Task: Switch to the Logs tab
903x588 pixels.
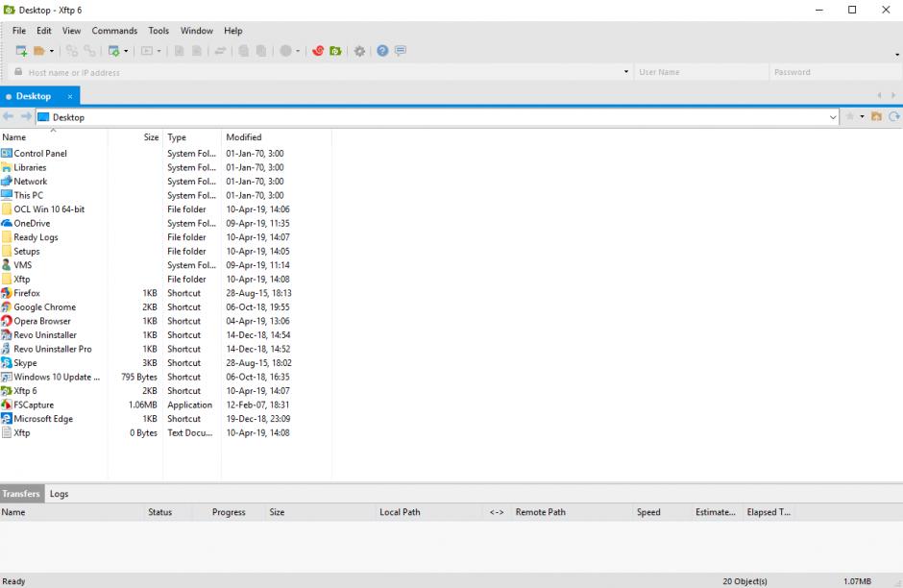Action: [59, 494]
